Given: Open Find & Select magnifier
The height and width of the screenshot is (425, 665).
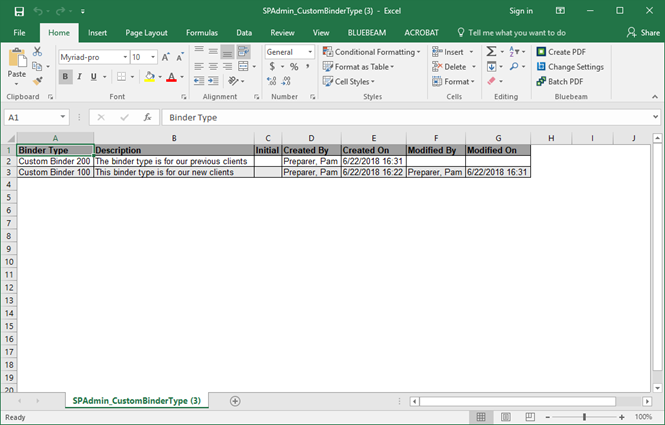Looking at the screenshot, I should (x=514, y=67).
